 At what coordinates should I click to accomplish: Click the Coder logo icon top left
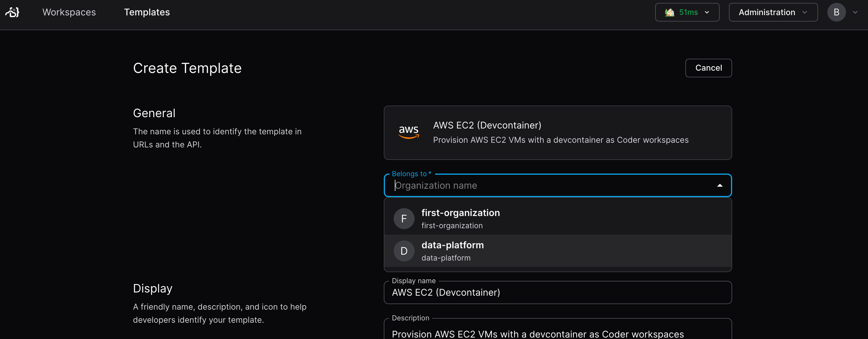12,12
